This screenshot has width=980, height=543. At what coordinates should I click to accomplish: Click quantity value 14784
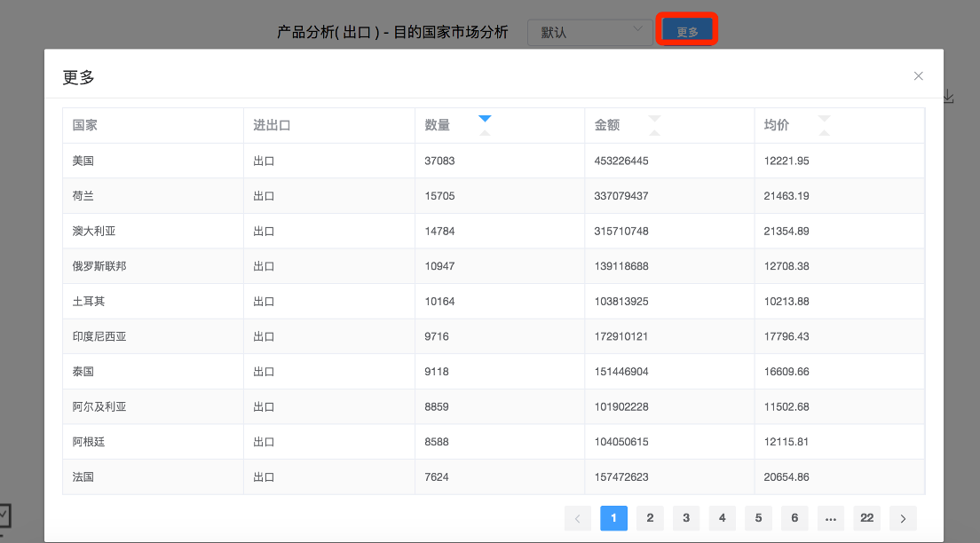439,232
